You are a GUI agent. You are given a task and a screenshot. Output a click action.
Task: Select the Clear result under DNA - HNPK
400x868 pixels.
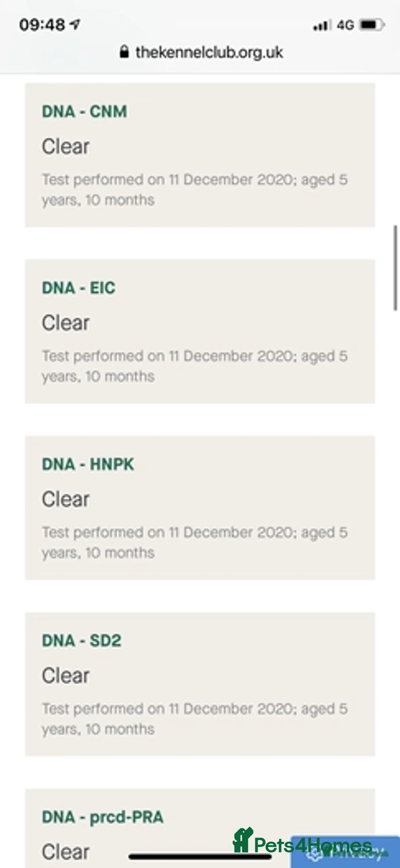coord(66,498)
